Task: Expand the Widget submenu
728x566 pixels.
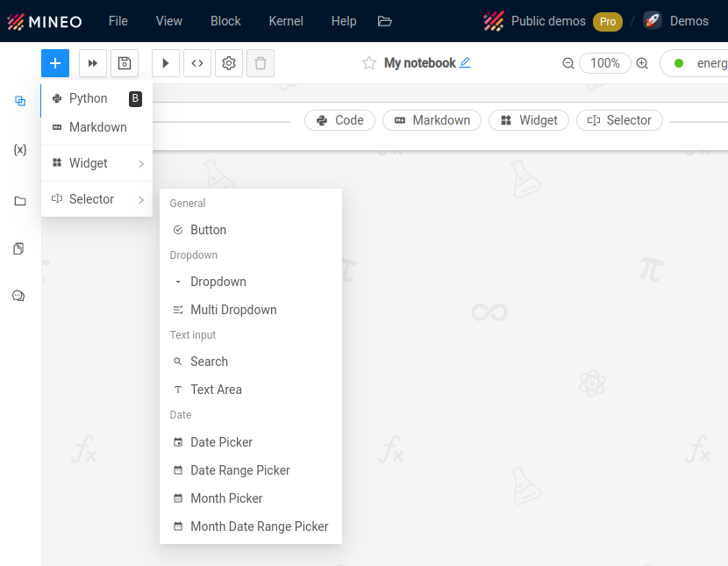Action: [x=96, y=163]
